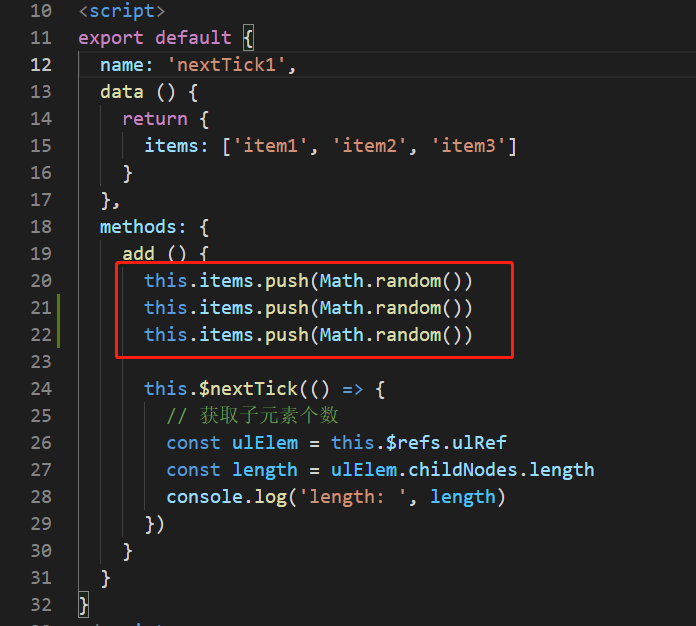Click the arrow function '=>' on line 24
This screenshot has width=696, height=626.
click(x=353, y=389)
